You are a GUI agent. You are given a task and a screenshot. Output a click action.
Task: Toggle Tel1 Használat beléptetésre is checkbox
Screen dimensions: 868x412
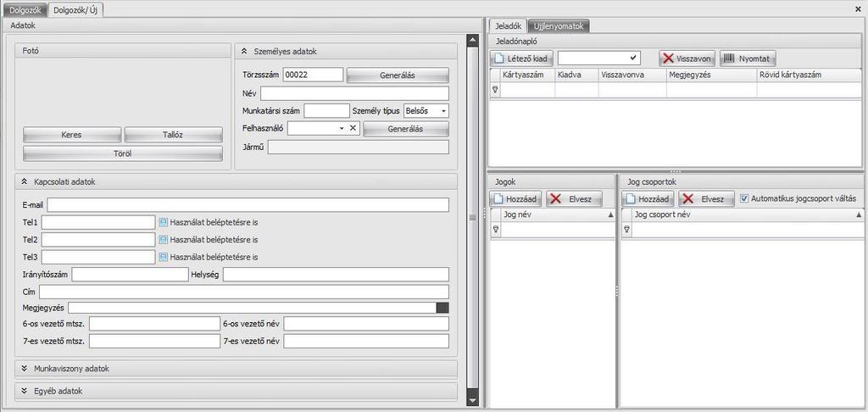[x=164, y=222]
